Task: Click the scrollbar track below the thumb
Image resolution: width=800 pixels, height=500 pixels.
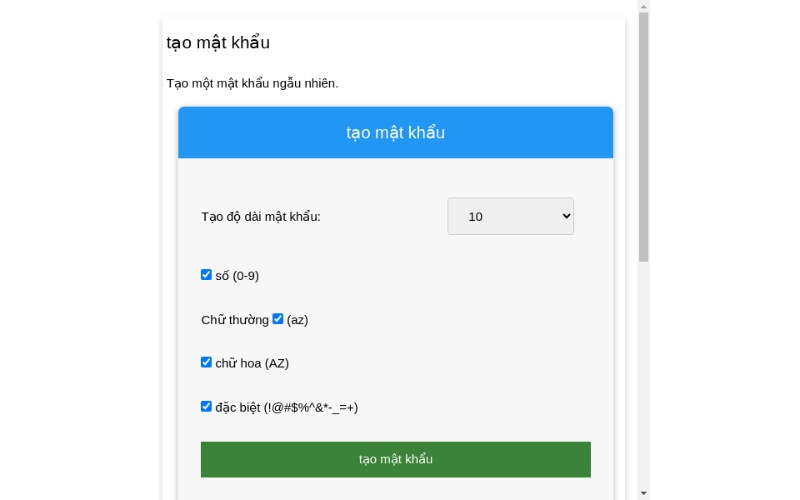Action: coord(643,375)
